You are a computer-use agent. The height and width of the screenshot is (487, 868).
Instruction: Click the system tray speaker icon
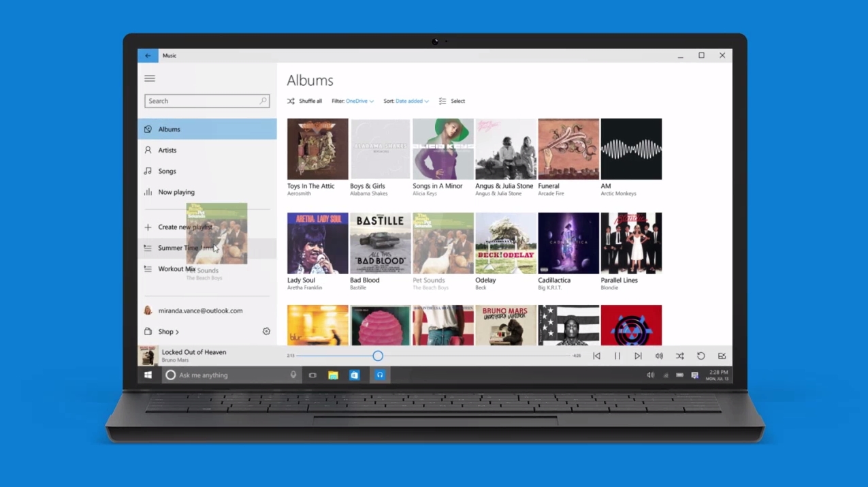pyautogui.click(x=650, y=375)
